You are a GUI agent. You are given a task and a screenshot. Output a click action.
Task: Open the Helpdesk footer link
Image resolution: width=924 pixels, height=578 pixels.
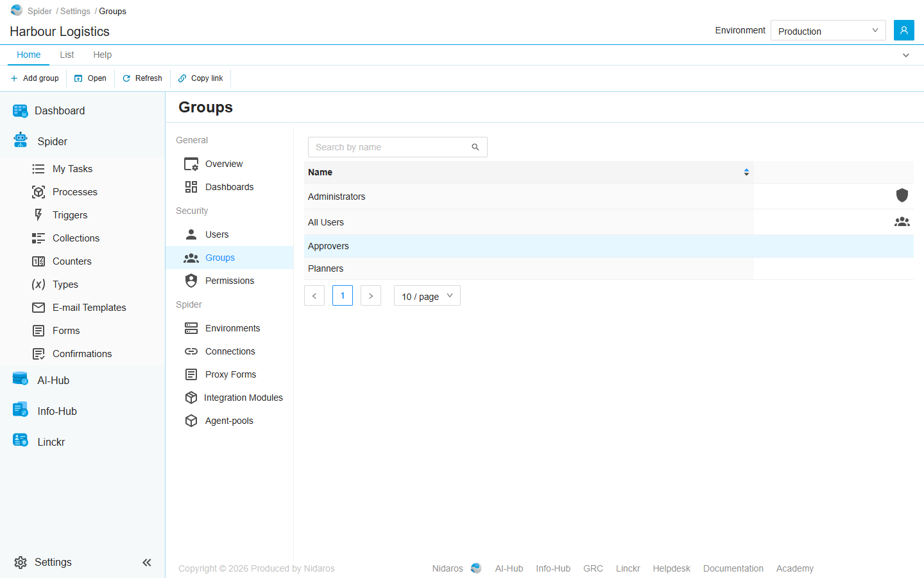pyautogui.click(x=672, y=568)
